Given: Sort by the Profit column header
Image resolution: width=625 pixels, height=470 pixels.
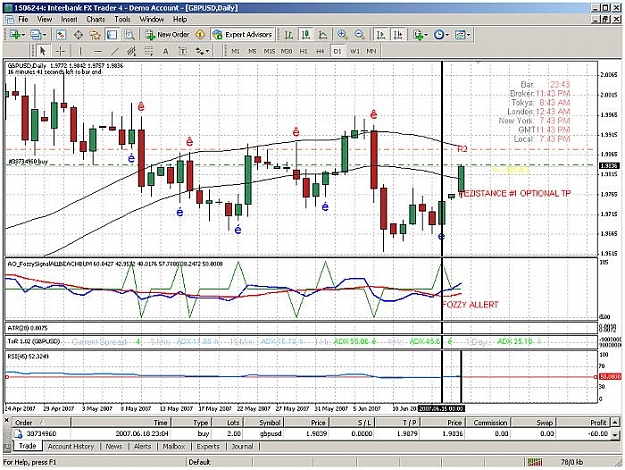Looking at the screenshot, I should [x=583, y=423].
